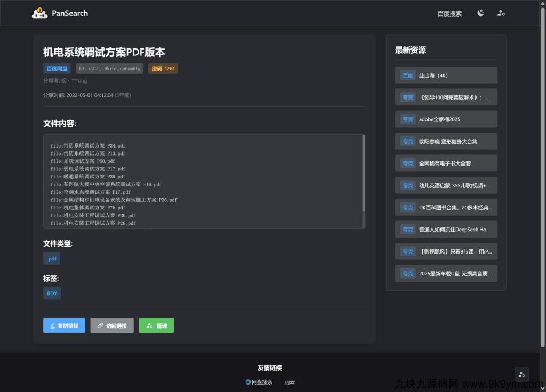Click the 百度网盘 badge toggle
This screenshot has height=392, width=546.
57,68
